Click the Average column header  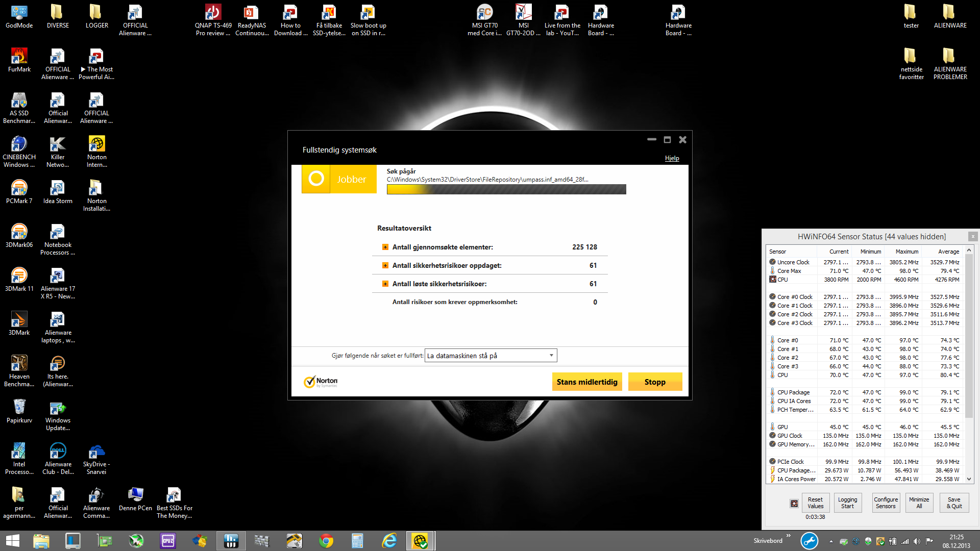942,252
